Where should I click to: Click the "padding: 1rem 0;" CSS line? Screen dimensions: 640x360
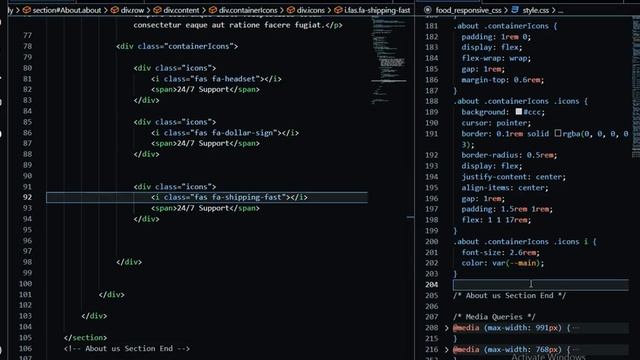pyautogui.click(x=496, y=37)
